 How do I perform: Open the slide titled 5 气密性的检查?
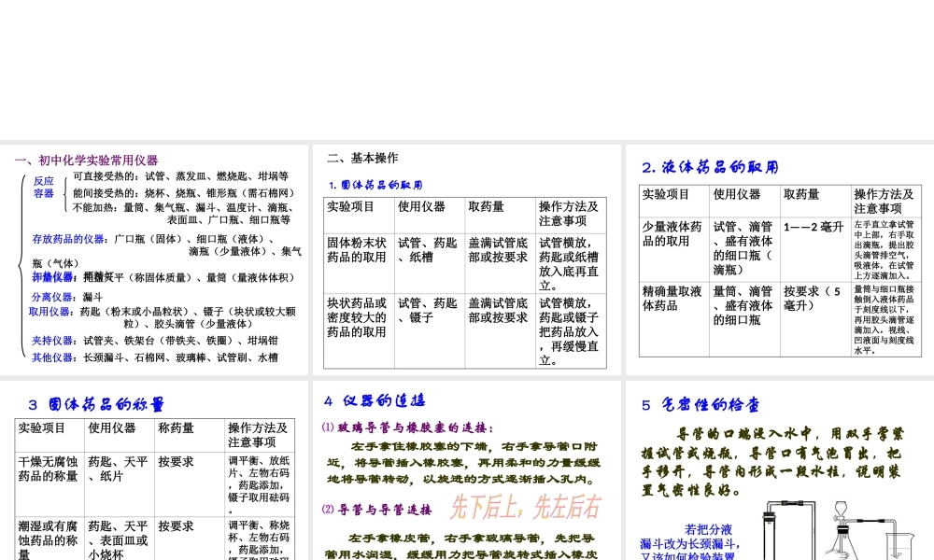[780, 470]
